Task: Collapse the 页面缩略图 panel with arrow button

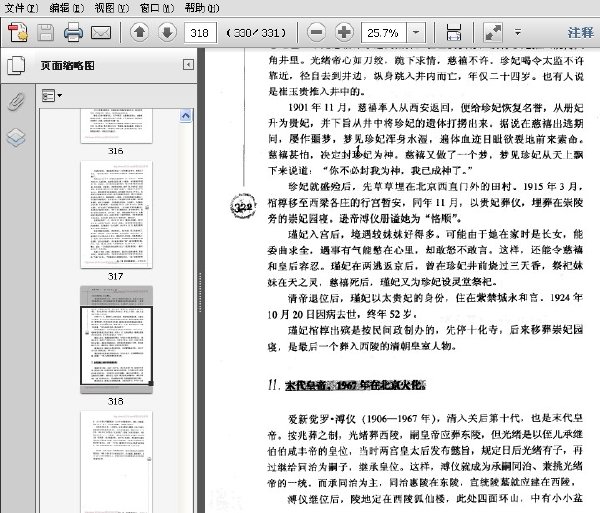Action: point(188,65)
